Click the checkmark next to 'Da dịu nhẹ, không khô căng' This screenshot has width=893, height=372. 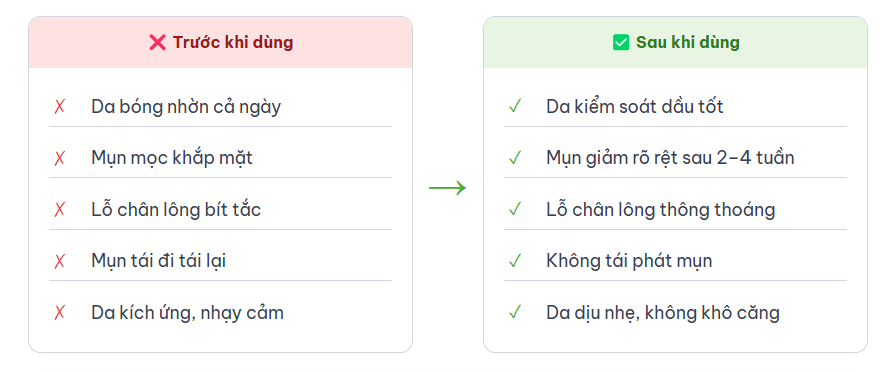point(515,312)
